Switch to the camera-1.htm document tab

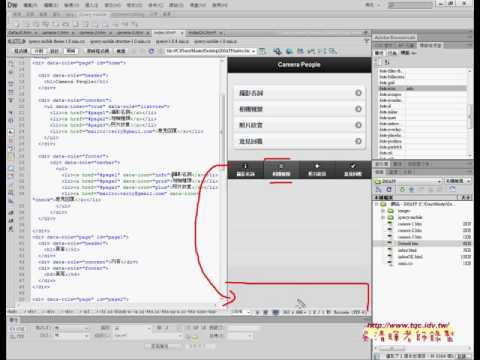58,33
